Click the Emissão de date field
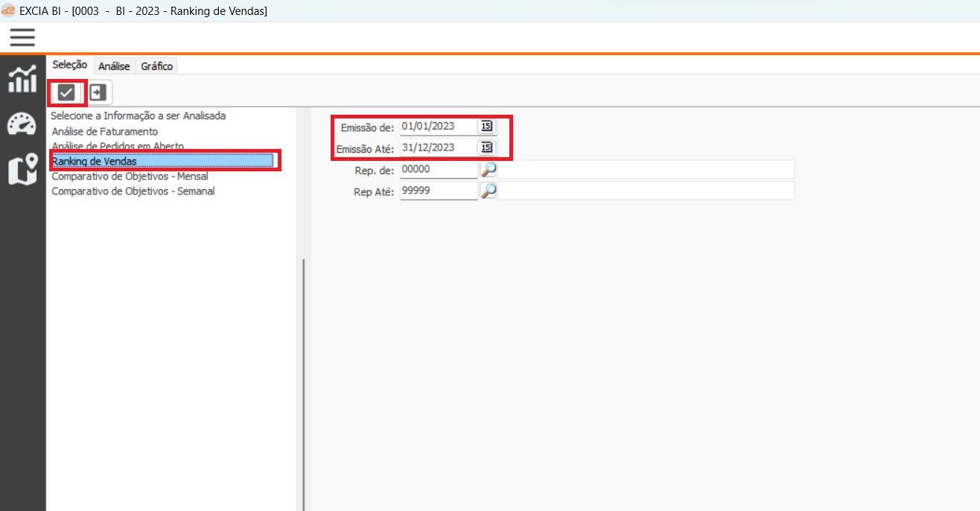Image resolution: width=980 pixels, height=511 pixels. click(x=437, y=127)
